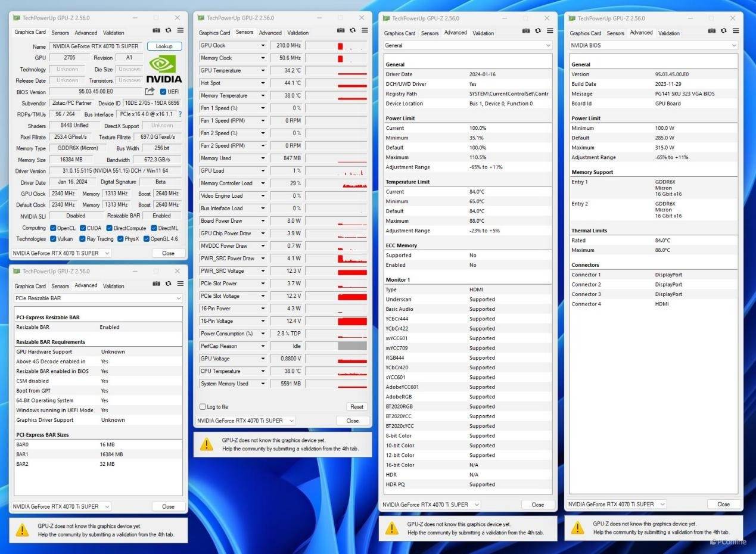Click the BIOS export share arrow icon
The image size is (756, 554).
(150, 92)
